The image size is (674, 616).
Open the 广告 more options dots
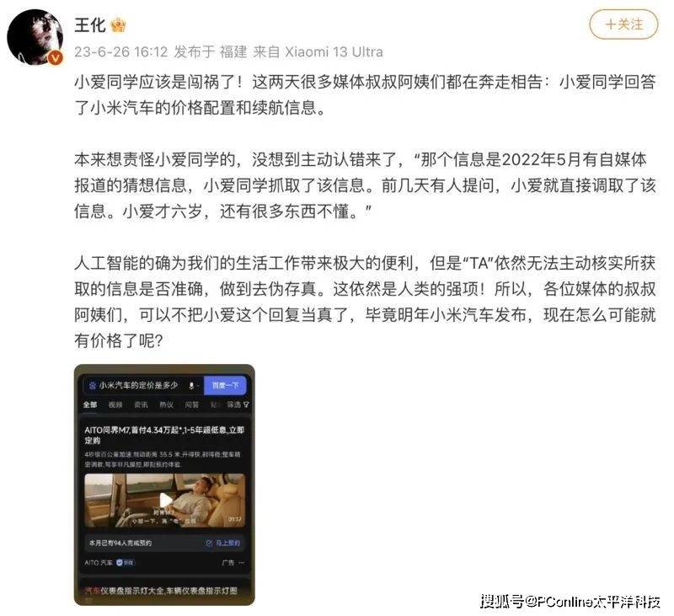click(242, 562)
